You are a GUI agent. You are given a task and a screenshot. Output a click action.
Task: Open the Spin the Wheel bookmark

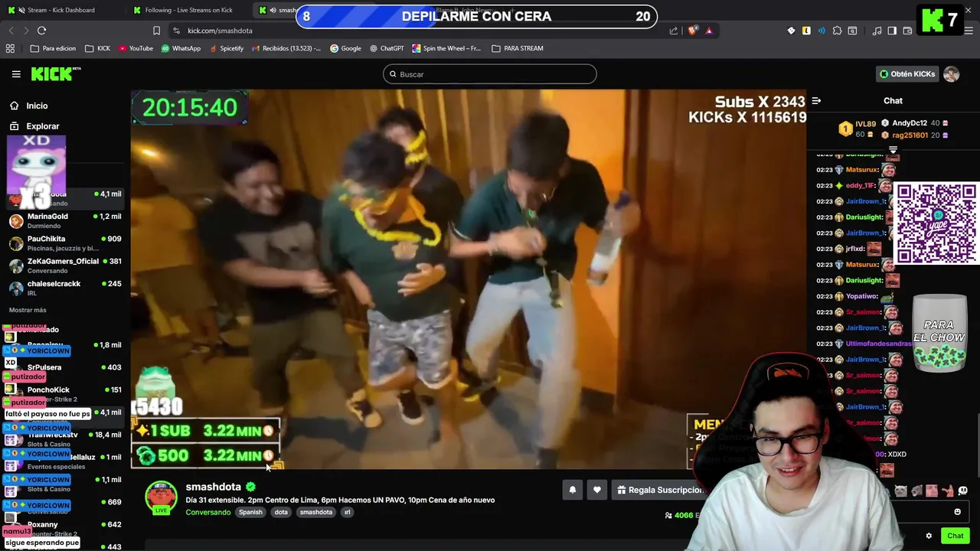[446, 48]
